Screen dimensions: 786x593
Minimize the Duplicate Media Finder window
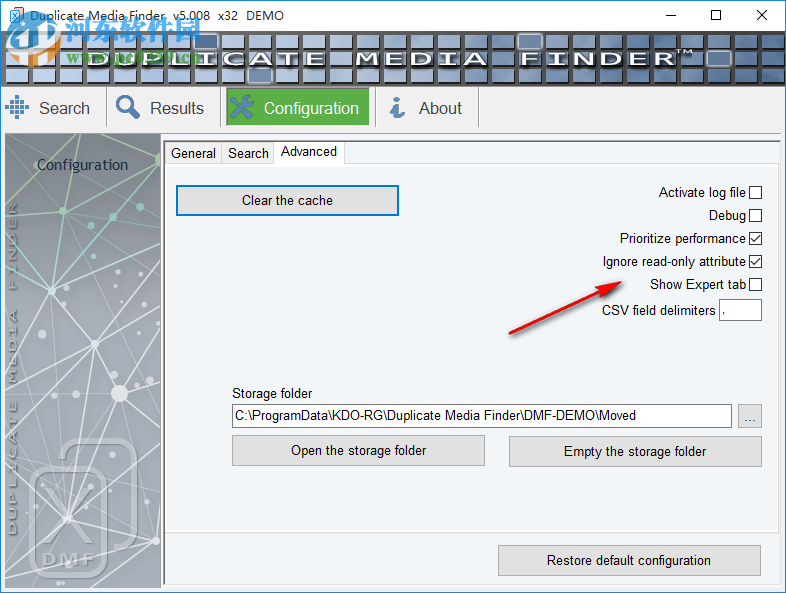[x=671, y=16]
